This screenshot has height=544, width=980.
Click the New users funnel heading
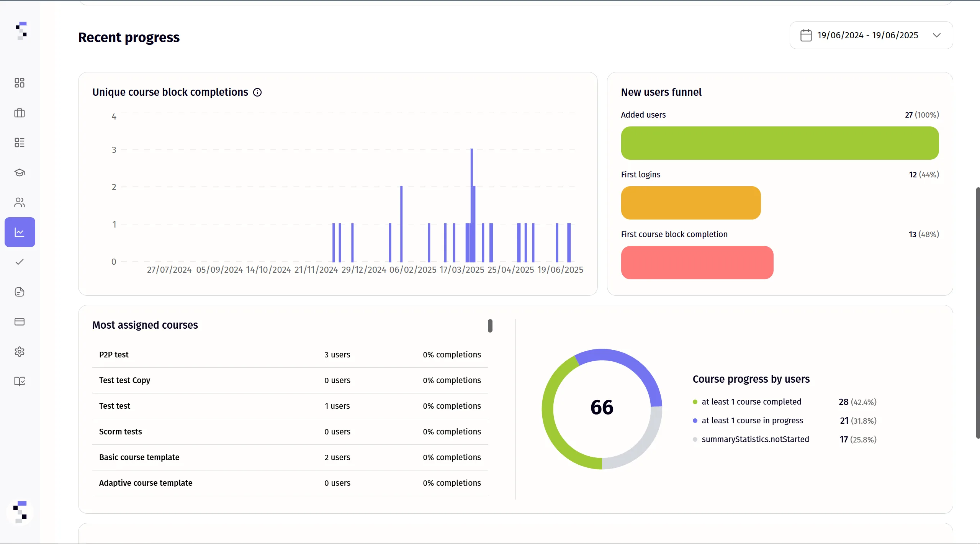coord(661,92)
